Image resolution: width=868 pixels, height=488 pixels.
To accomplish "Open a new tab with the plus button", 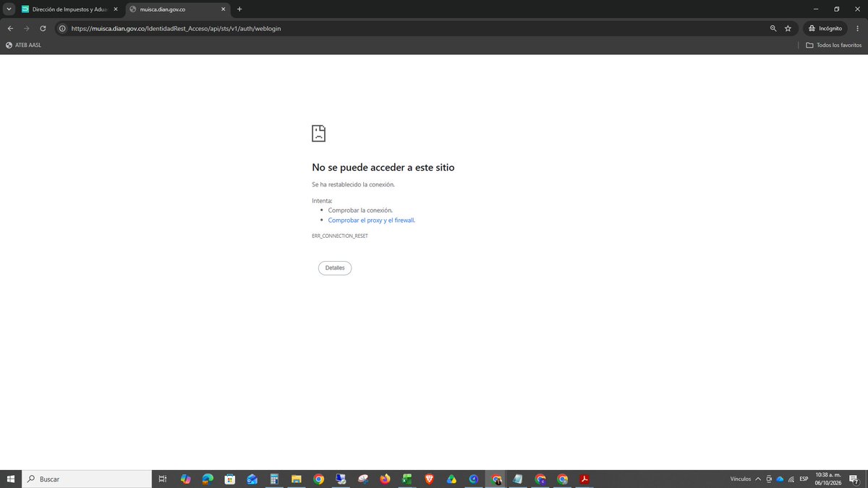I will [239, 9].
